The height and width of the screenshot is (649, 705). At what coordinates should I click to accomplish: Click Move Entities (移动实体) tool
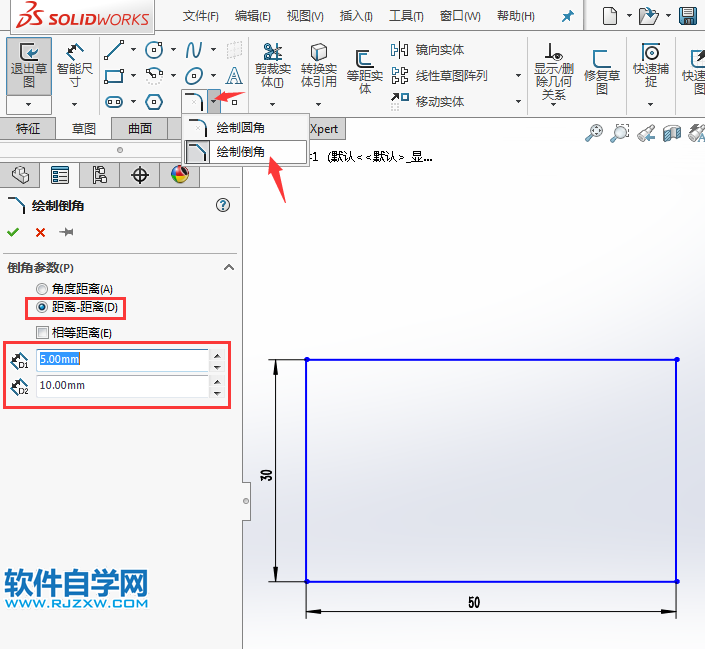(x=427, y=102)
